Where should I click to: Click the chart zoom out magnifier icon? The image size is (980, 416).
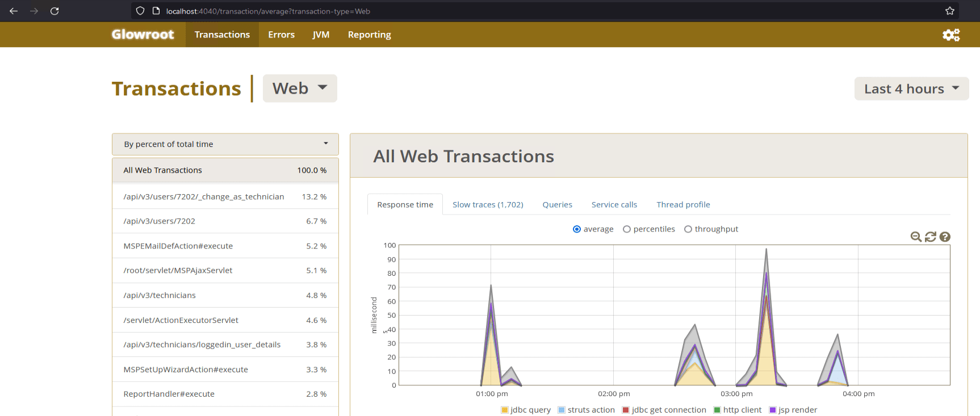[x=915, y=237]
